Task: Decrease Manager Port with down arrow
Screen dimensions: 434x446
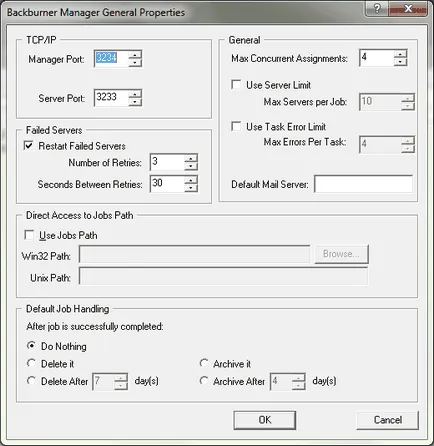Action: 135,63
